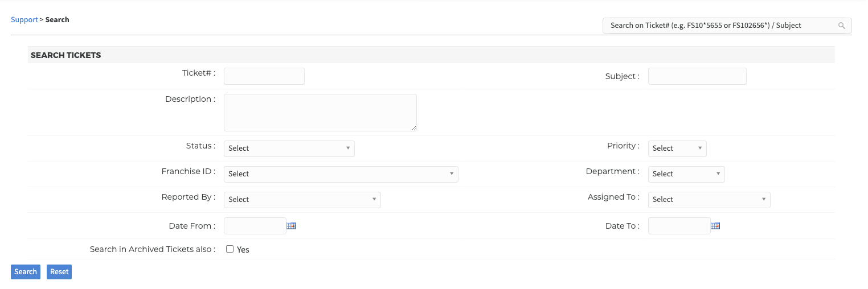This screenshot has width=868, height=289.
Task: Focus the Date To text field
Action: point(679,226)
